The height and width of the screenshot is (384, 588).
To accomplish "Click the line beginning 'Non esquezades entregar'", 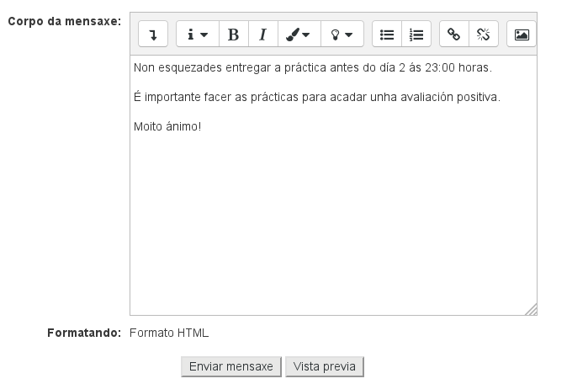I will coord(312,67).
